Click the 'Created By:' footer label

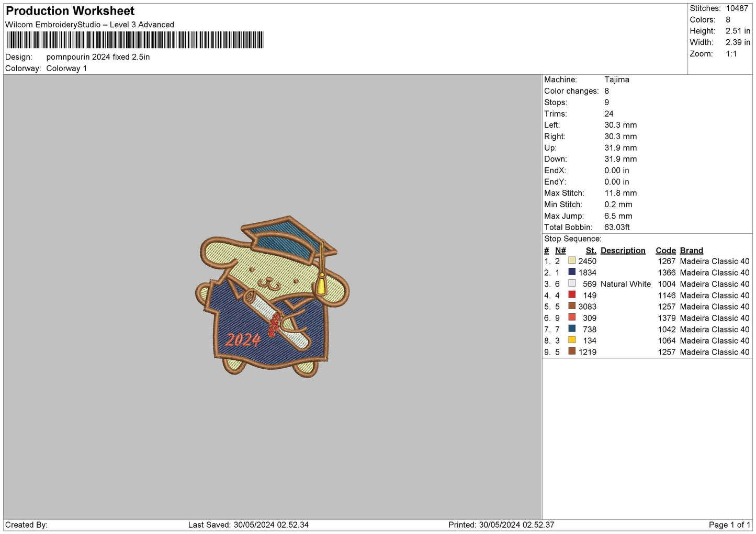click(x=26, y=525)
